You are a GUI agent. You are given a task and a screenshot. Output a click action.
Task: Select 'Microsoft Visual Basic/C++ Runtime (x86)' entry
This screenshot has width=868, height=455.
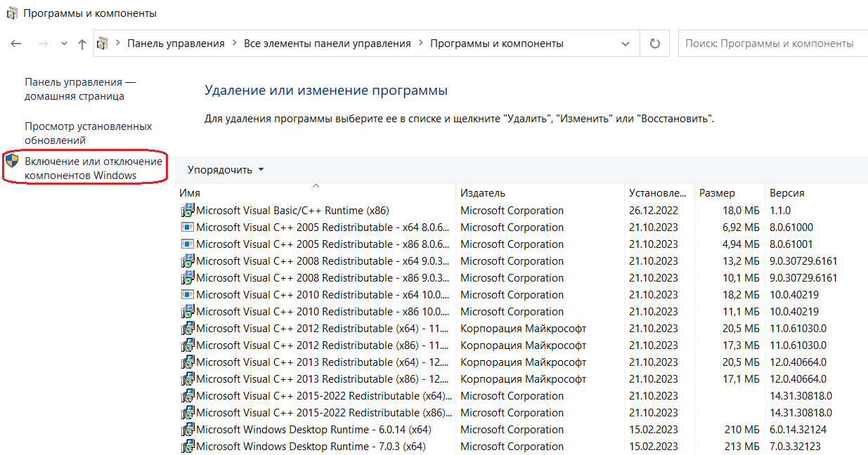coord(292,211)
